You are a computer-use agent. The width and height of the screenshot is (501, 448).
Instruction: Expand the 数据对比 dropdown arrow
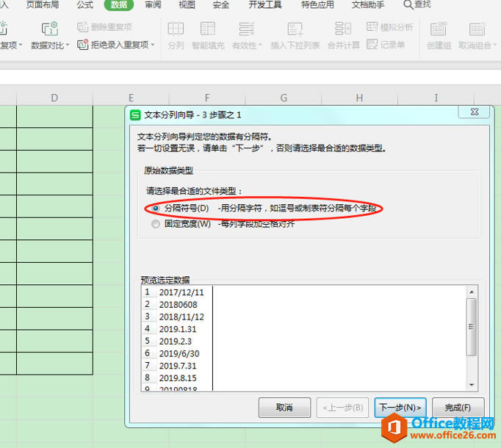click(67, 45)
